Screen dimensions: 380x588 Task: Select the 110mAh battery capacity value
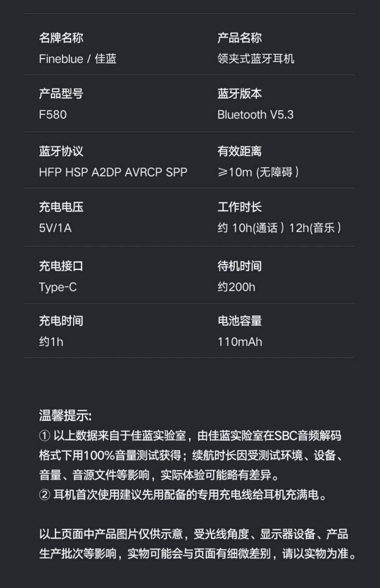coord(240,342)
